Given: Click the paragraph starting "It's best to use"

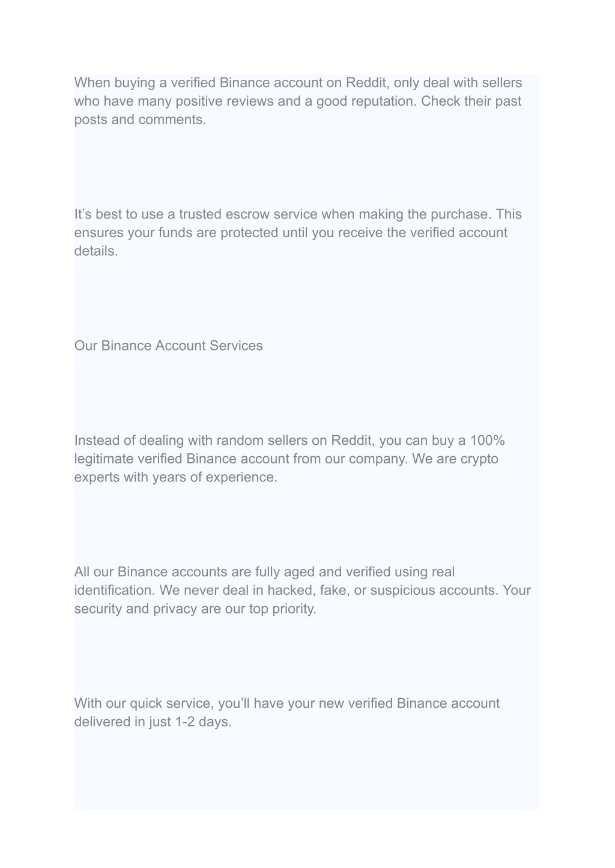Looking at the screenshot, I should pos(298,232).
